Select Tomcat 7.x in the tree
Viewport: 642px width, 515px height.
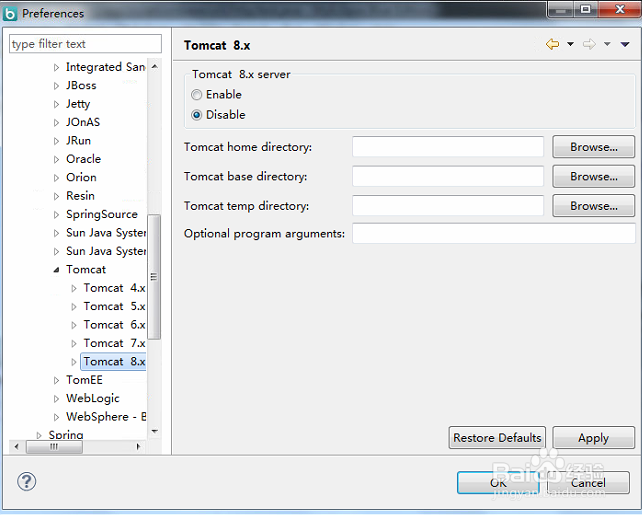coord(114,343)
